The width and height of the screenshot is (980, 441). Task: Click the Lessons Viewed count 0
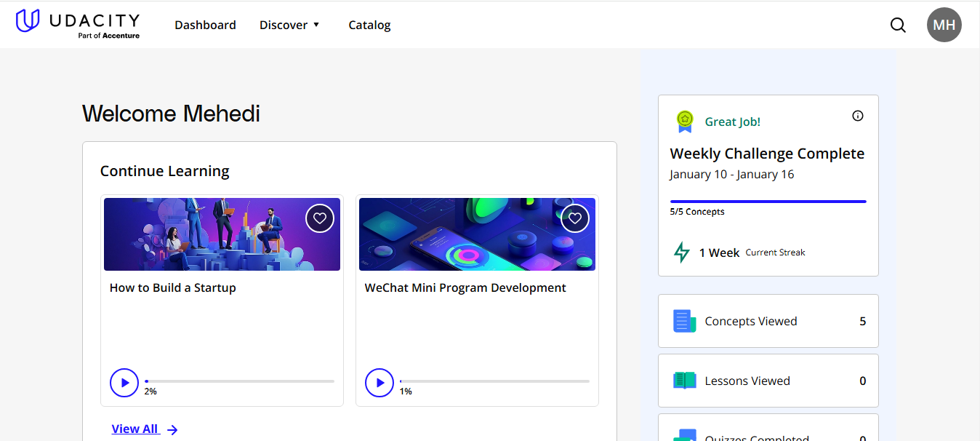tap(863, 381)
